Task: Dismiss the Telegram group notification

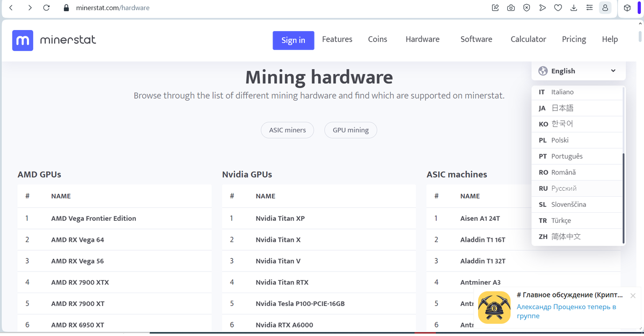Action: click(x=633, y=295)
